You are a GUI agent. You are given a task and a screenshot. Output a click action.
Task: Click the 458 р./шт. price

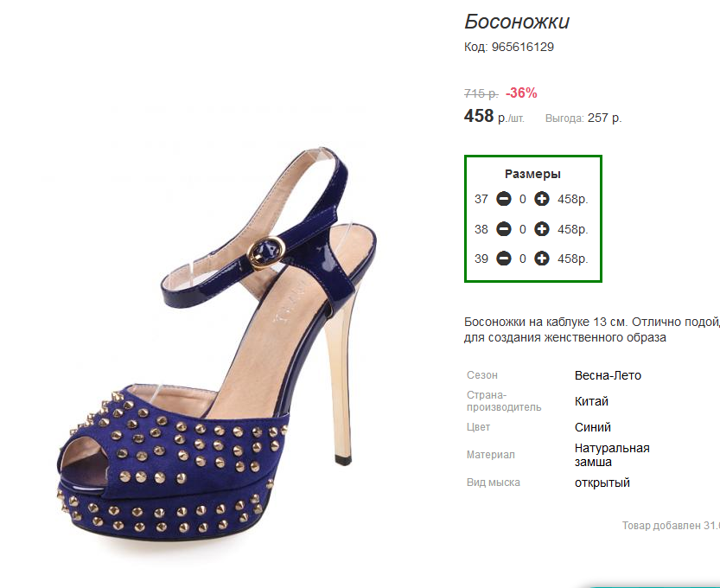coord(494,116)
